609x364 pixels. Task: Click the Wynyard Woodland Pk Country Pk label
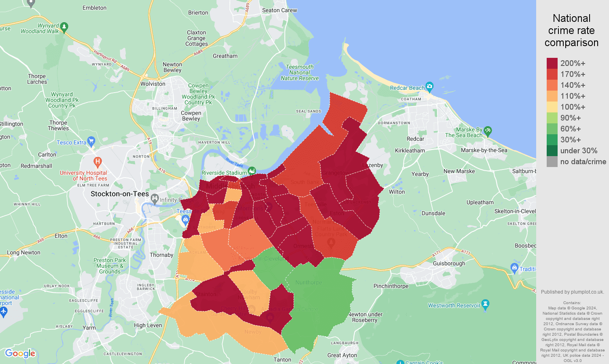pyautogui.click(x=62, y=100)
